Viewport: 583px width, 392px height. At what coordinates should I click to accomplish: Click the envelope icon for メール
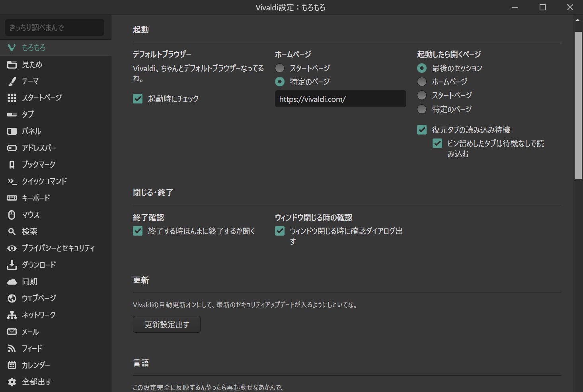(12, 332)
